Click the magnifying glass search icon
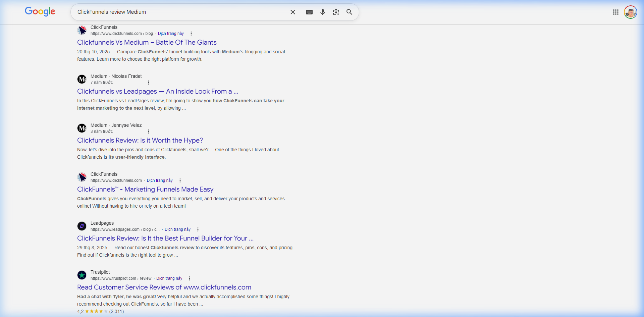 [x=349, y=12]
